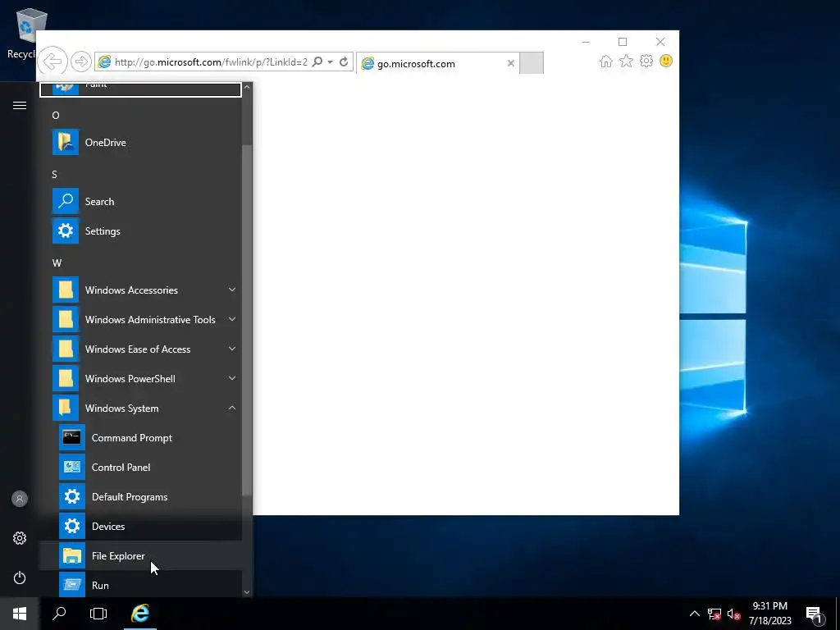Click Show desktop taskbar edge button
Viewport: 840px width, 630px height.
[x=838, y=614]
